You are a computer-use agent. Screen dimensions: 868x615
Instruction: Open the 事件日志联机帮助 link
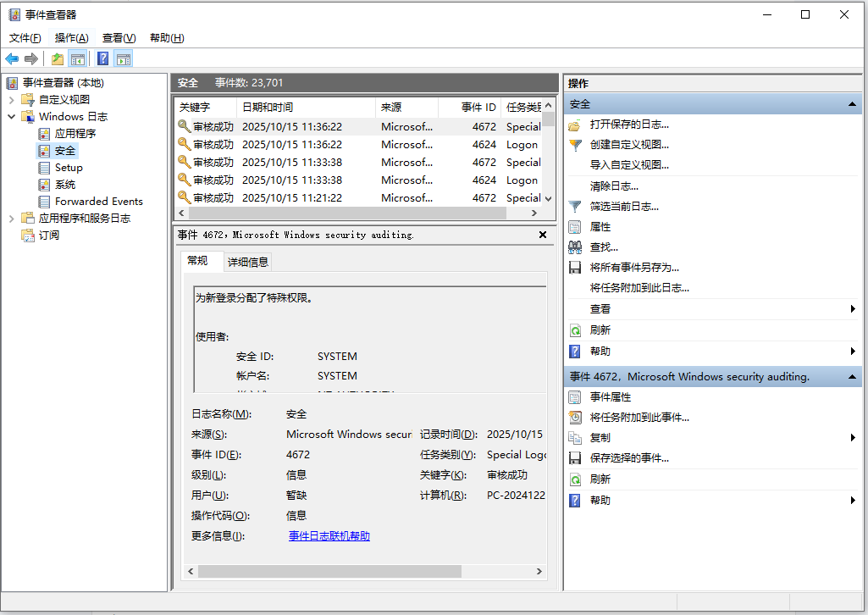coord(329,536)
